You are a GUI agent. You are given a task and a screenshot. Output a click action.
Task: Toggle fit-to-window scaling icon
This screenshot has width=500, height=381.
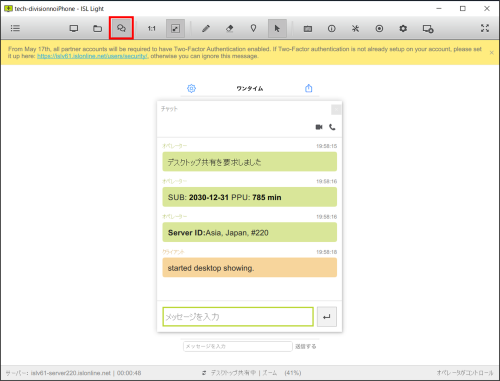pos(175,28)
